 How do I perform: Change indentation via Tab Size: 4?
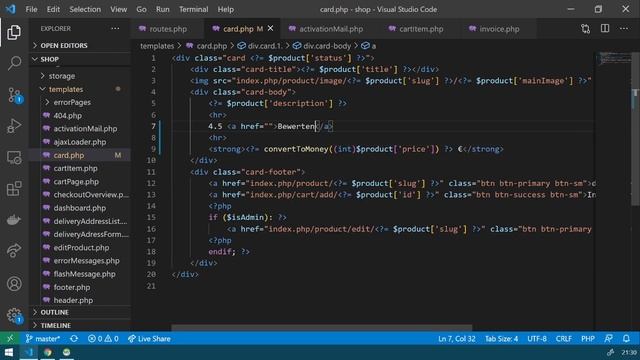(x=501, y=338)
